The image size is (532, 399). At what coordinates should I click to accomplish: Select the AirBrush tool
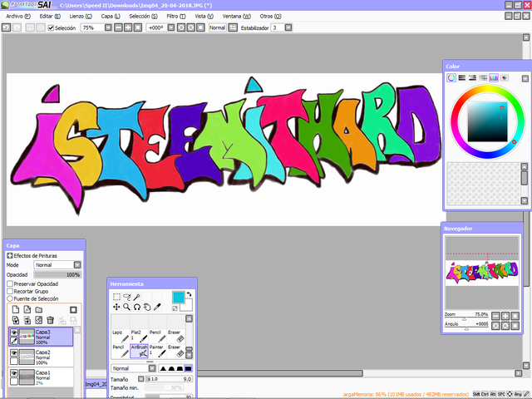pos(137,350)
